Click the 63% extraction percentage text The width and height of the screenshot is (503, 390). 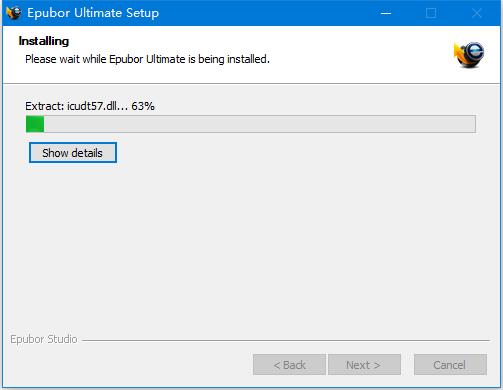tap(143, 106)
